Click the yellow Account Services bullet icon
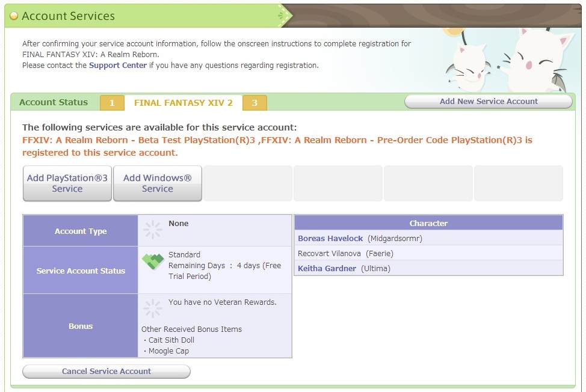 (14, 16)
